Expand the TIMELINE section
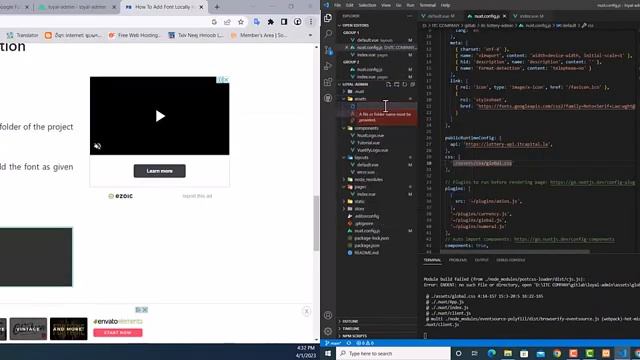This screenshot has height=360, width=640. point(350,329)
